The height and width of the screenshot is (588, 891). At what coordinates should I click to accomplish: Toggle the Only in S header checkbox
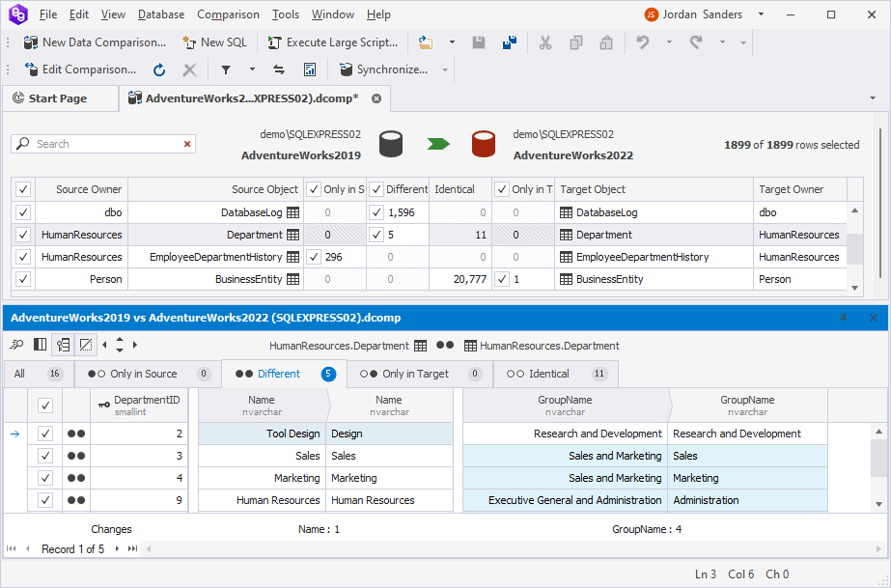314,190
